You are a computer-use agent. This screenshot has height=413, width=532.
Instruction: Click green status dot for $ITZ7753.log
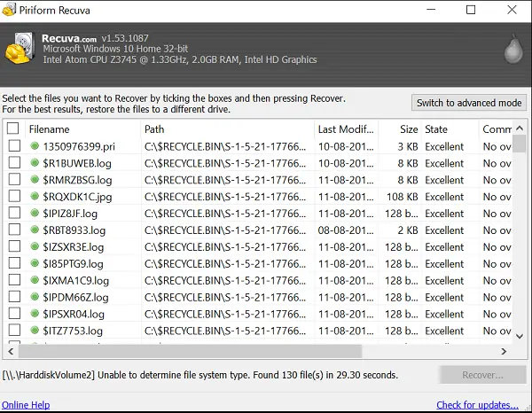pos(35,331)
